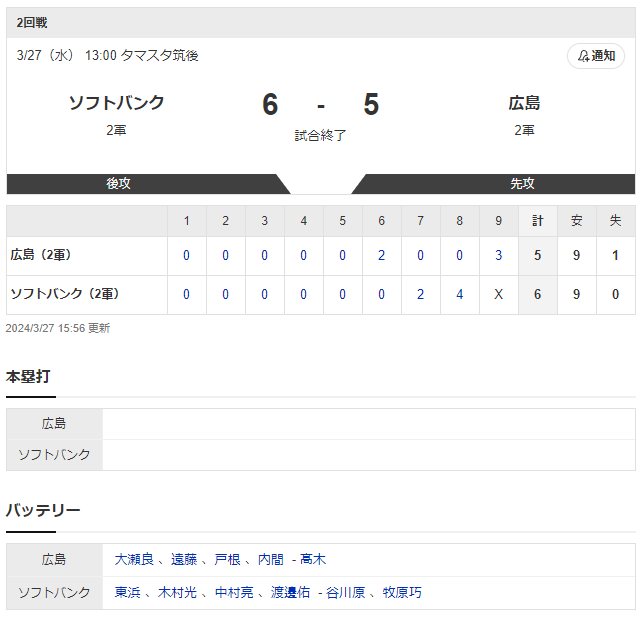Open catcher 髙木 link
Viewport: 640px width, 622px height.
(313, 559)
